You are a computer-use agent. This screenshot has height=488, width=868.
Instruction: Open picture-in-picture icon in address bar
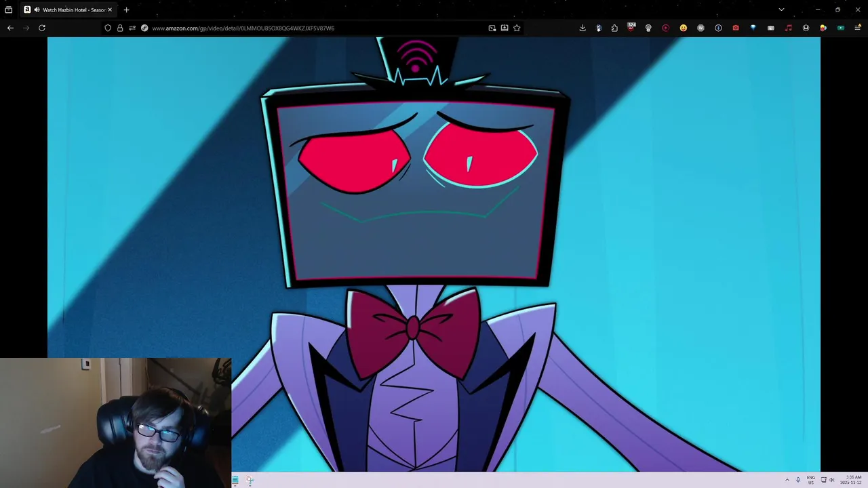tap(492, 28)
